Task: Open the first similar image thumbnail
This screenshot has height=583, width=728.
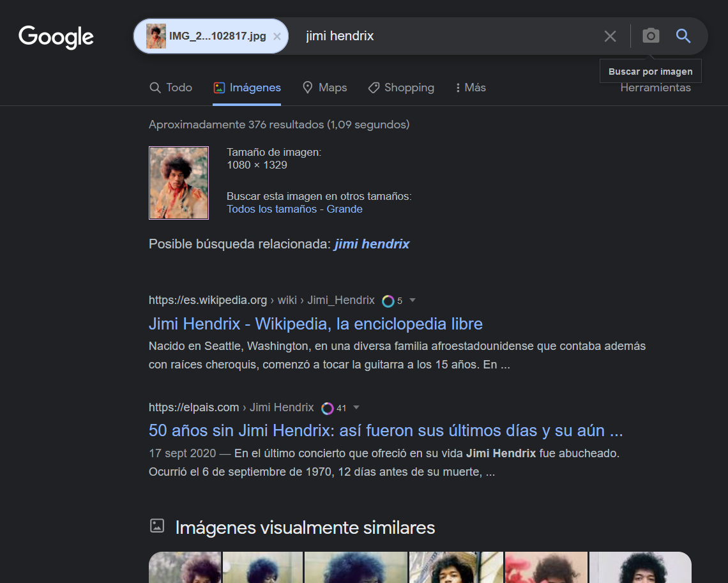Action: (x=185, y=567)
